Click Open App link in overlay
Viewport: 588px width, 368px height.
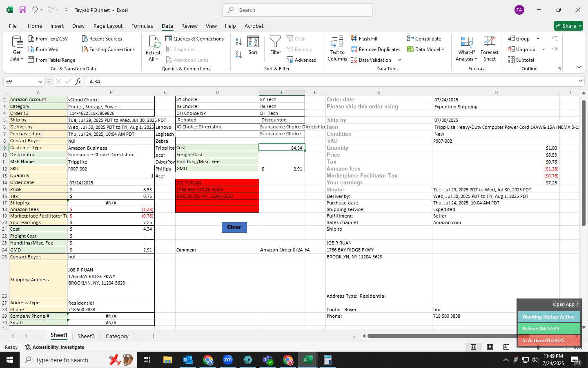click(x=566, y=304)
